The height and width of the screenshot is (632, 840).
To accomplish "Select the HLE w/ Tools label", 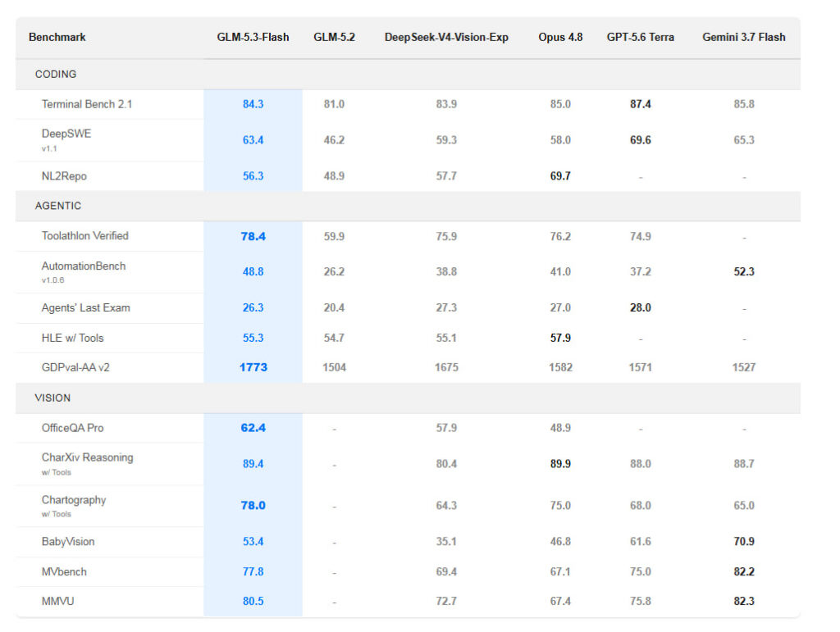I will point(73,339).
